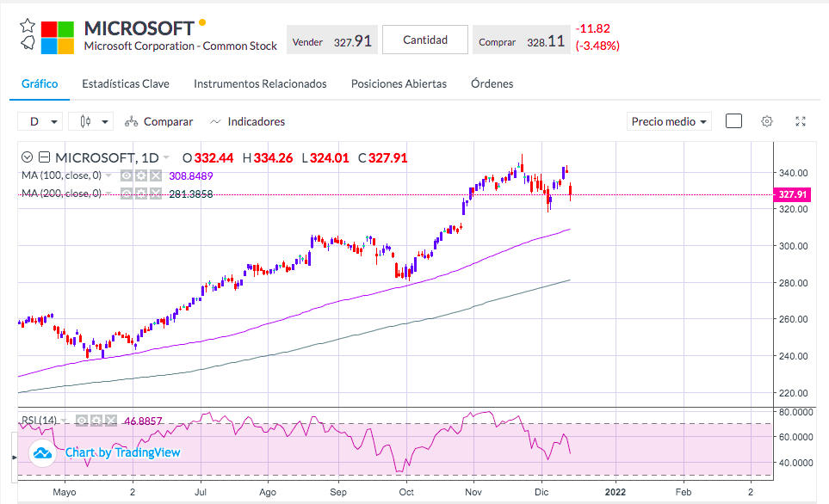Image resolution: width=829 pixels, height=504 pixels.
Task: Click the RSI value 46.8857
Action: 143,421
